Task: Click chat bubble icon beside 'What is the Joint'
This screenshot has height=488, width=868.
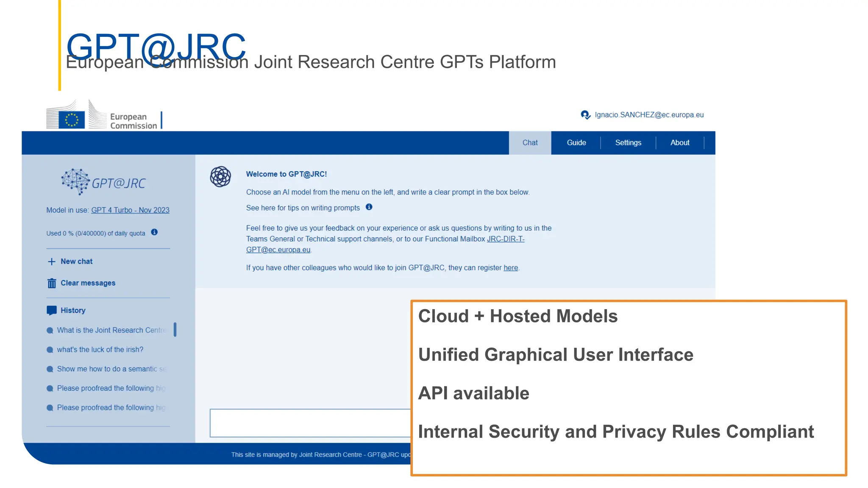Action: [50, 330]
